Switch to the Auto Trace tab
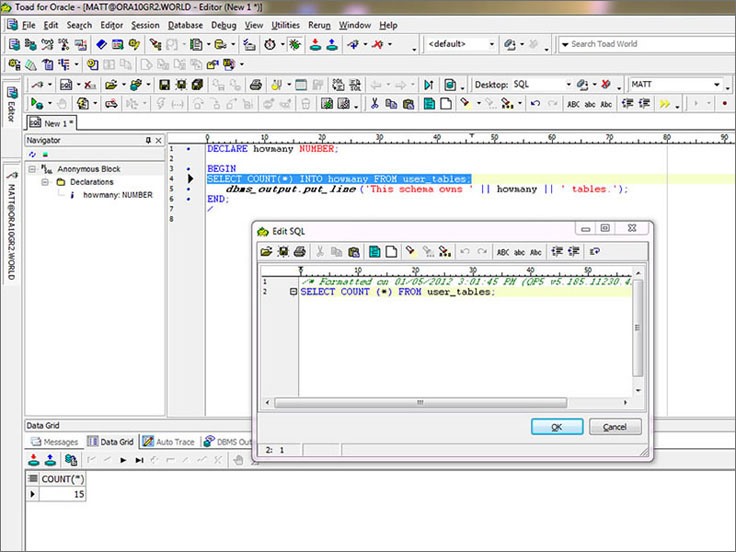Screen dimensions: 736x552 [x=169, y=442]
